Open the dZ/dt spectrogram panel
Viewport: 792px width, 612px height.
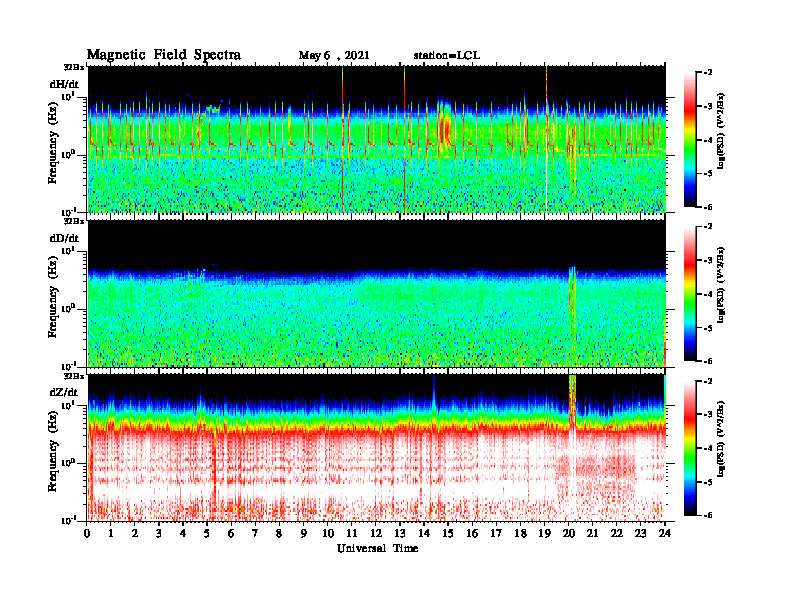point(376,448)
